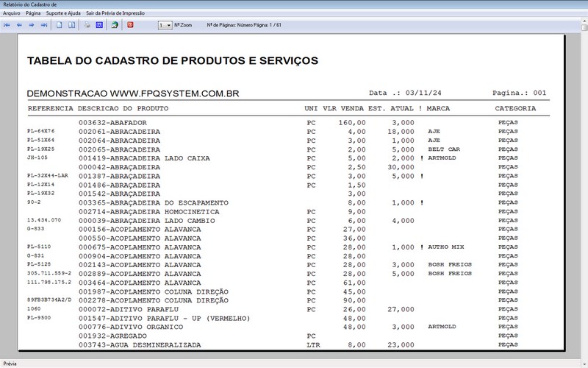588x368 pixels.
Task: Click the report title TABELA DO CADASTRO DE PRODUTOS
Action: tap(173, 61)
